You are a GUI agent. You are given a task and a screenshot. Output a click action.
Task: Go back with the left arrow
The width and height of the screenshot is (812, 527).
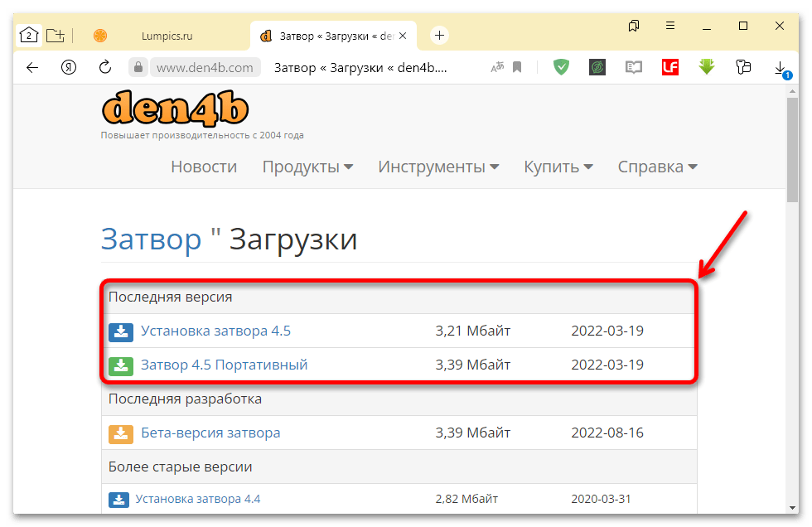32,67
